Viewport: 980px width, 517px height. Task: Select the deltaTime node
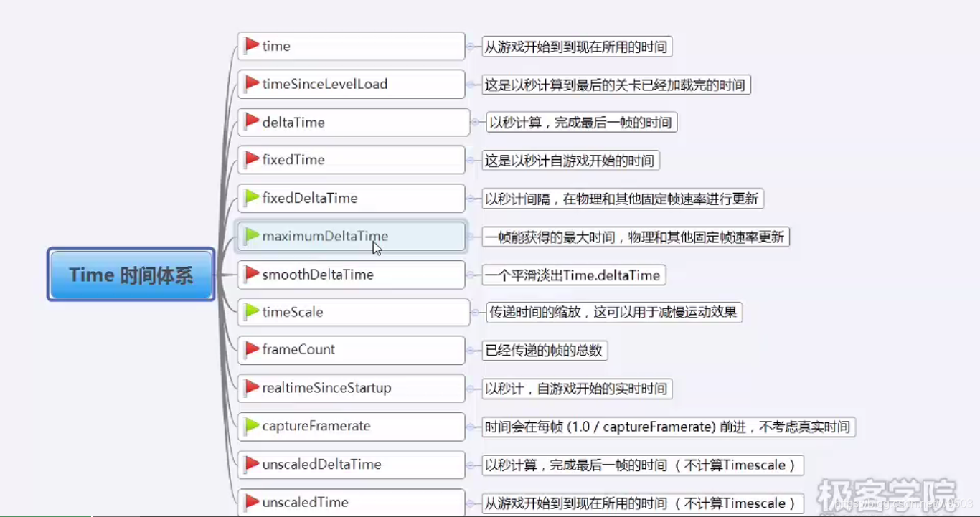[354, 122]
